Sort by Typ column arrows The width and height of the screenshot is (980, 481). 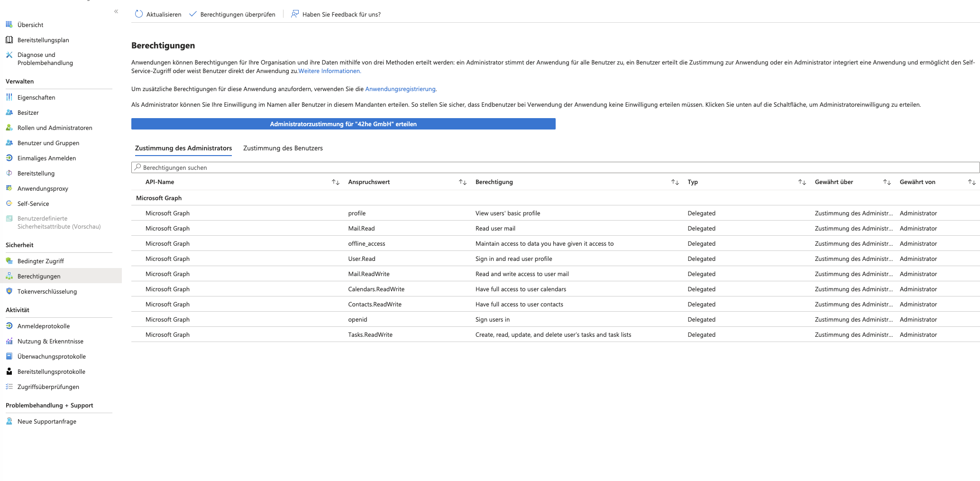point(802,182)
